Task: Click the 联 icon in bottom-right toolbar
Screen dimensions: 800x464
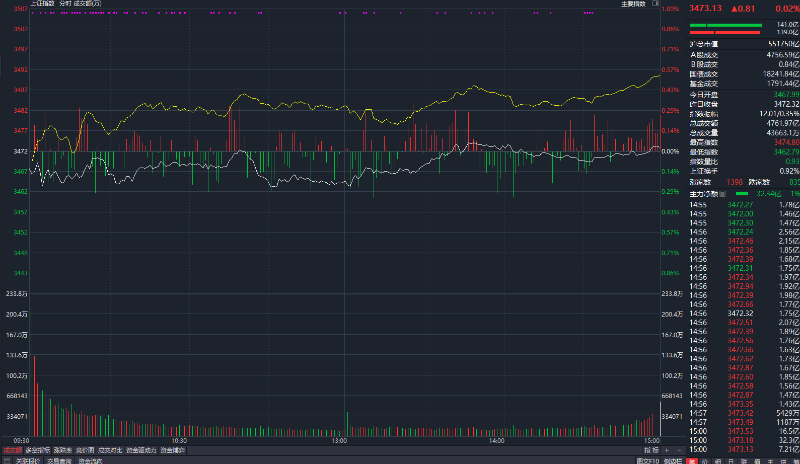Action: pos(743,460)
